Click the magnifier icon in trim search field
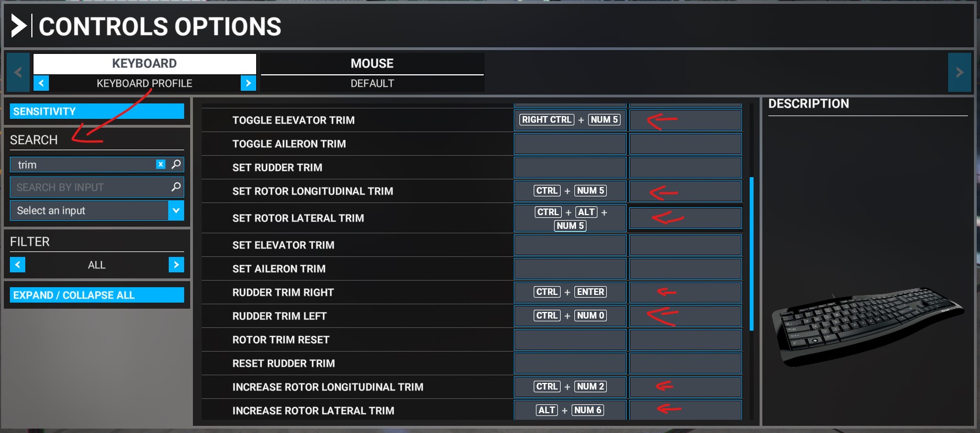Image resolution: width=980 pixels, height=433 pixels. coord(176,165)
